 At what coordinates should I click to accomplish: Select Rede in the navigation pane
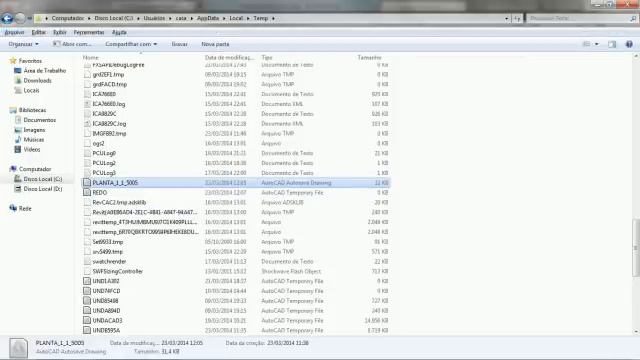[25, 209]
